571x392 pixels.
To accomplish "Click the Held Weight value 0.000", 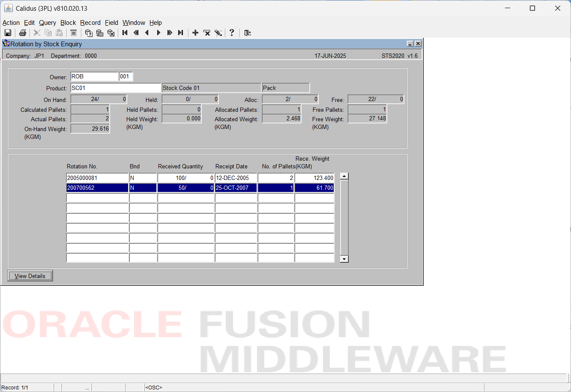I will coord(182,119).
